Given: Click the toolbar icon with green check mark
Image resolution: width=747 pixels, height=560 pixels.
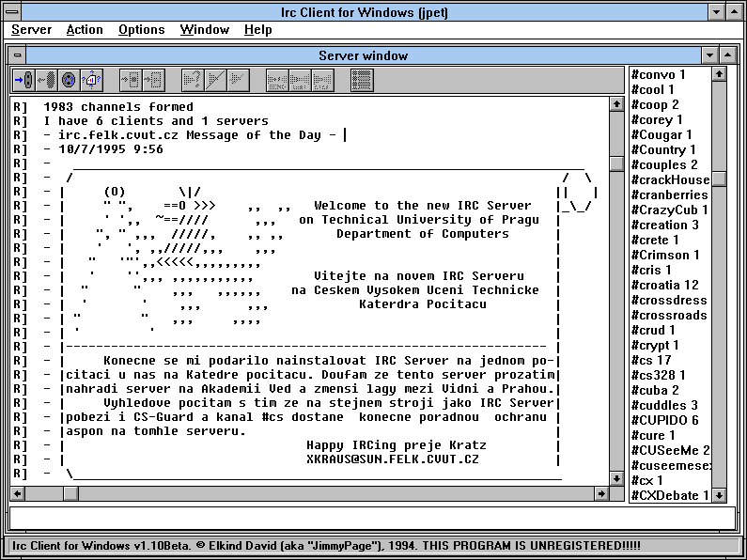Looking at the screenshot, I should point(238,80).
